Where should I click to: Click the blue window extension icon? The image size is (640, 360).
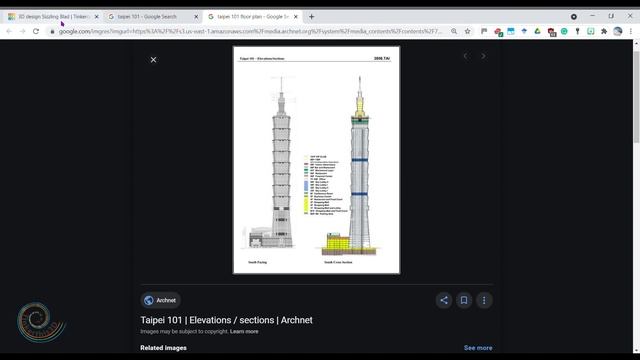click(511, 31)
